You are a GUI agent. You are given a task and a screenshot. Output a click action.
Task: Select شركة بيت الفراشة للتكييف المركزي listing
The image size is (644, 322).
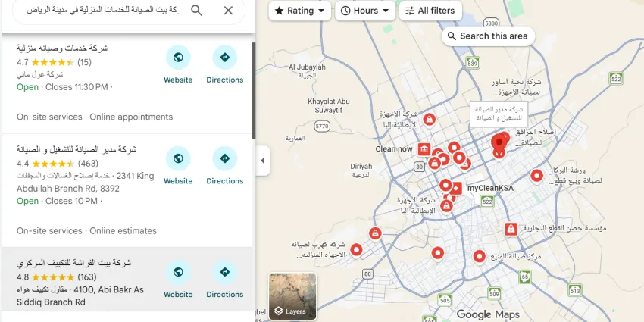[x=73, y=263]
